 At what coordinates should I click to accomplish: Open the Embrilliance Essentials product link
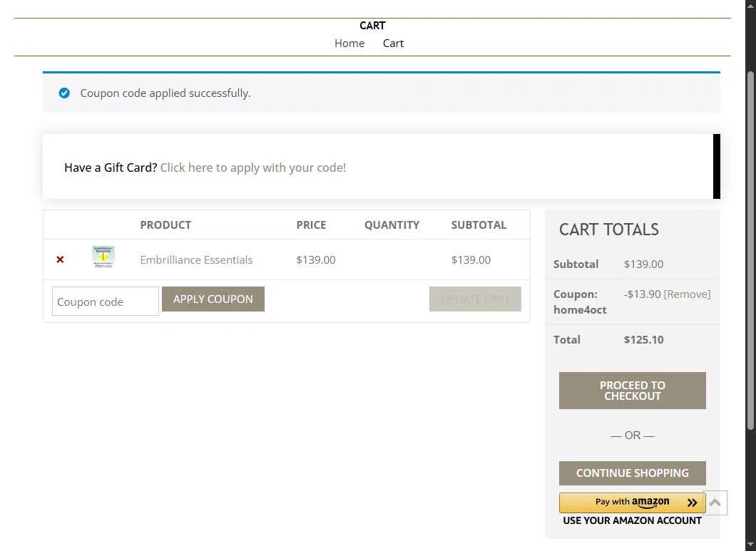(x=196, y=260)
